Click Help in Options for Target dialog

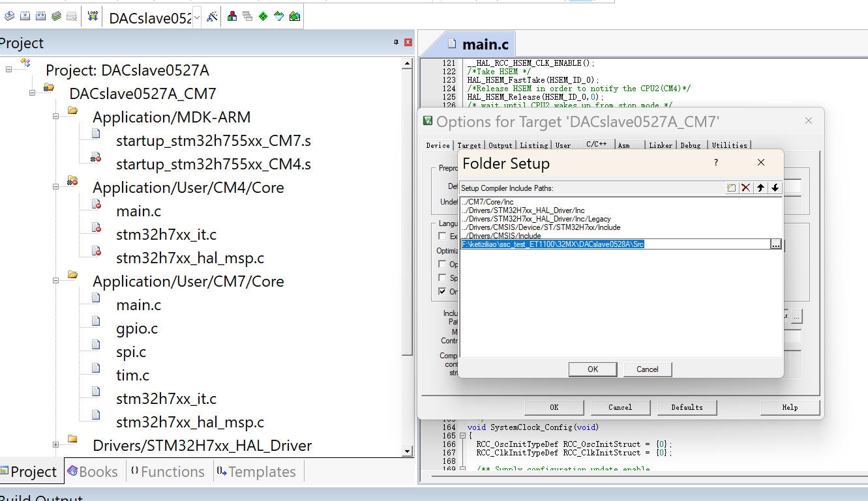(x=790, y=407)
